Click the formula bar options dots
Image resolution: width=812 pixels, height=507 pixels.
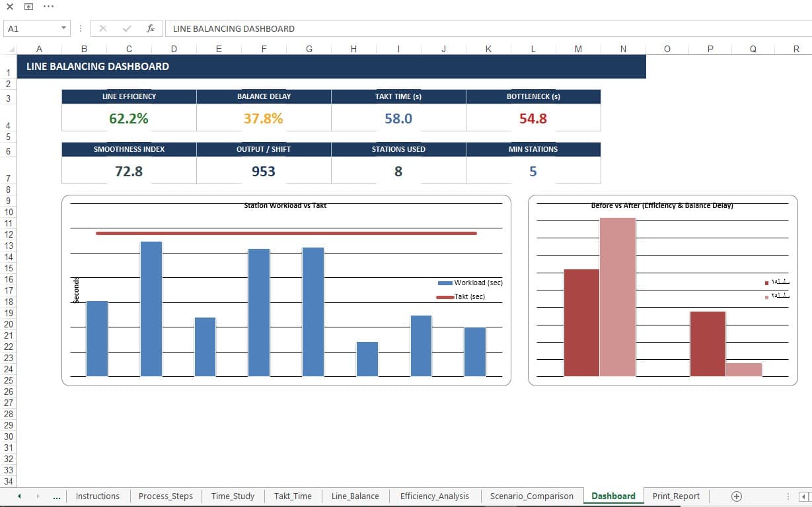coord(81,28)
